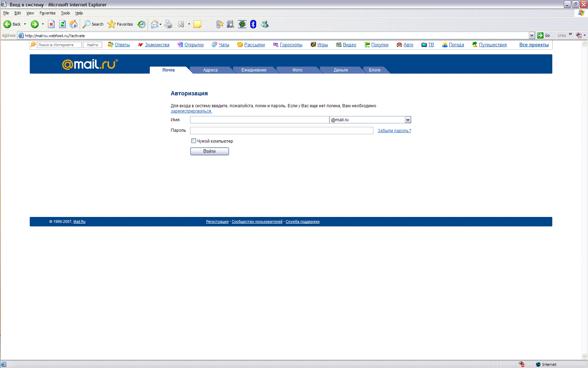Switch to the Блоги tab

374,70
